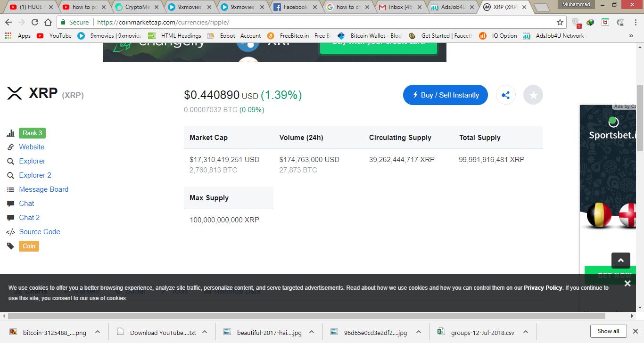The image size is (644, 343).
Task: Open the Message Board link
Action: click(44, 189)
